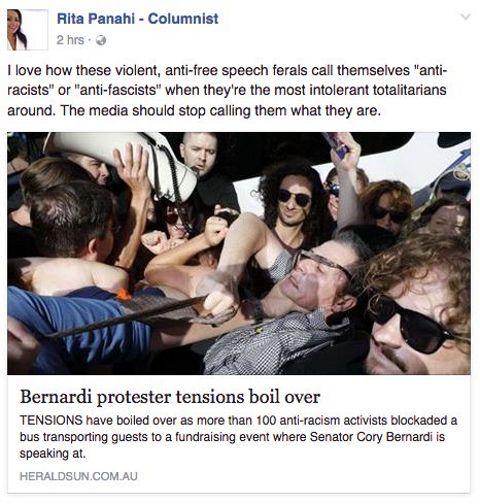Image resolution: width=480 pixels, height=504 pixels.
Task: Click the last line "speaking at." of summary
Action: (52, 454)
